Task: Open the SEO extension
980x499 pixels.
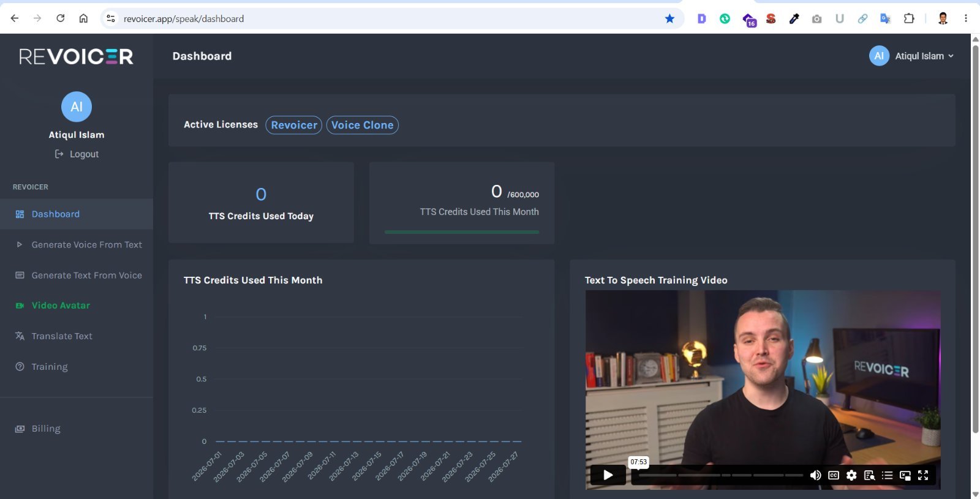Action: coord(771,18)
